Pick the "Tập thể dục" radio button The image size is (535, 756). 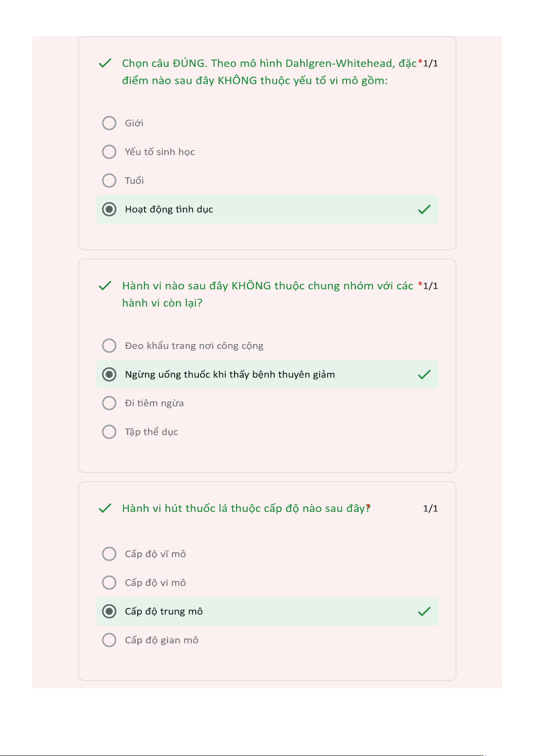tap(109, 432)
